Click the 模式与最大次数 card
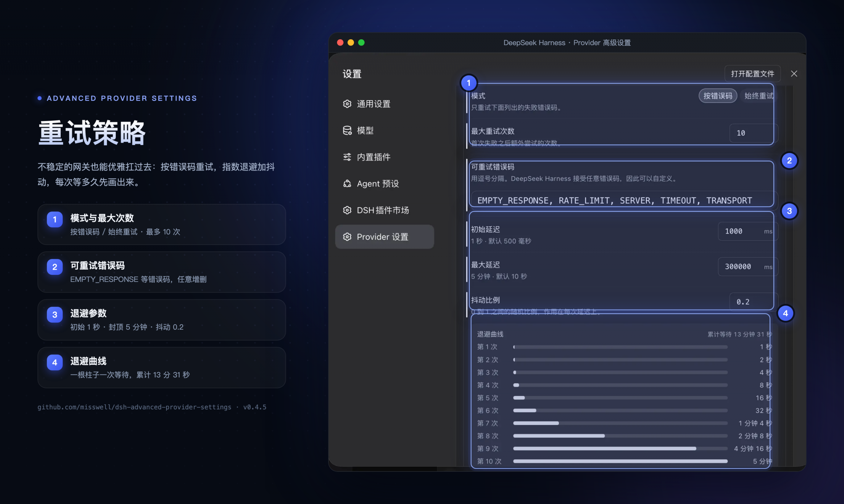844x504 pixels. [161, 224]
